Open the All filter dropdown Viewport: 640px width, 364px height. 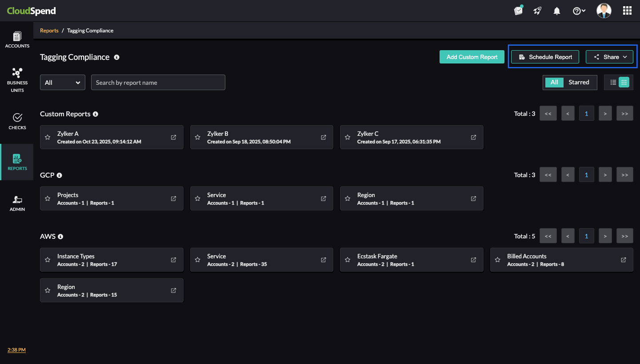[62, 82]
